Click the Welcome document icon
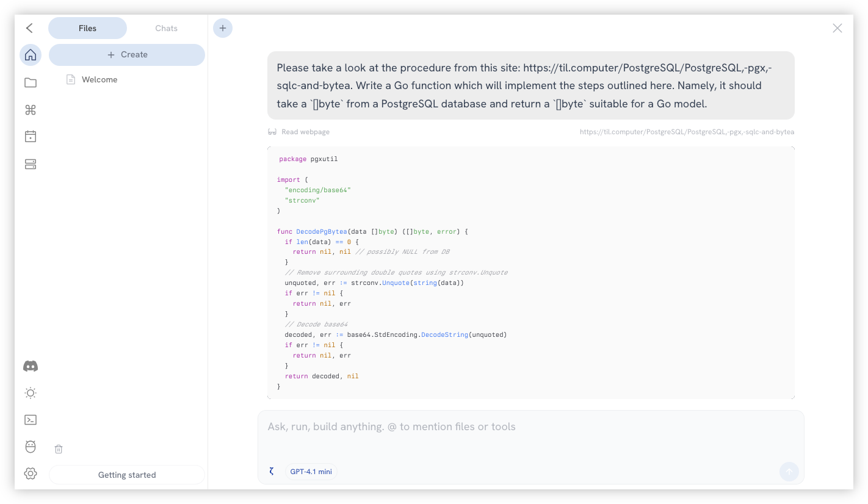This screenshot has width=868, height=504. pyautogui.click(x=71, y=79)
